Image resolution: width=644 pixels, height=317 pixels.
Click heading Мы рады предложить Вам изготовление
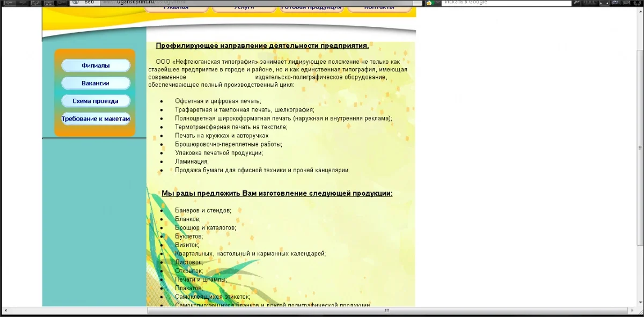coord(277,193)
